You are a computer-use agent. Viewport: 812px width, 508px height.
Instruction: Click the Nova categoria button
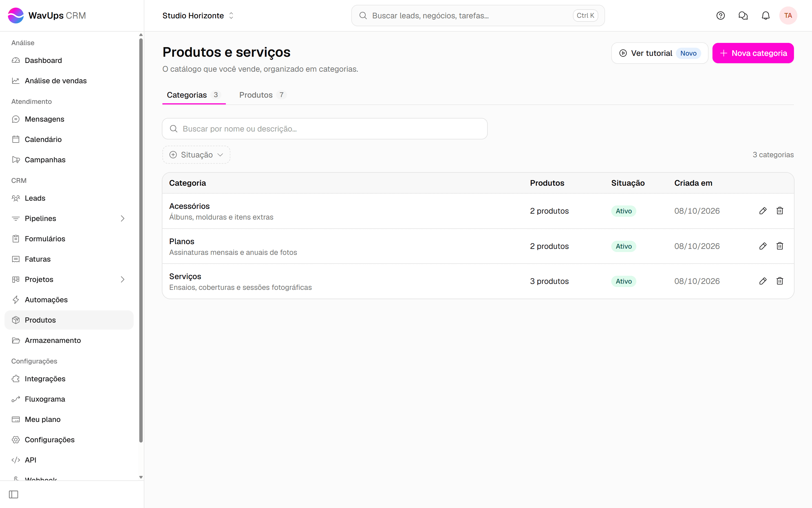[753, 53]
